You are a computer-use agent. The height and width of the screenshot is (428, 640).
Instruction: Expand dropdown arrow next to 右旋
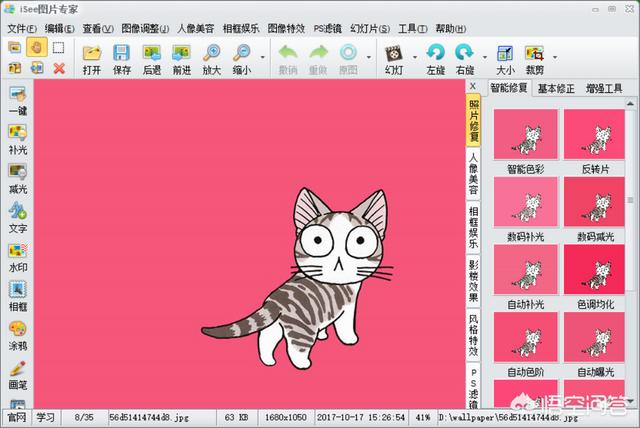pyautogui.click(x=485, y=58)
